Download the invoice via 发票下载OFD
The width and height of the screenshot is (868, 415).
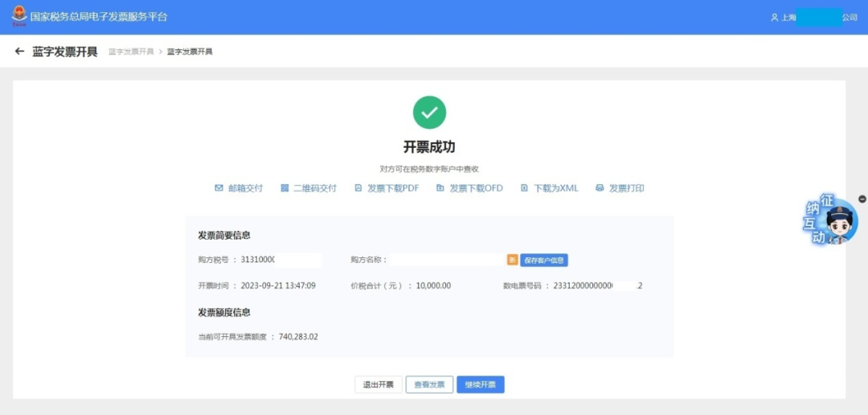tap(469, 188)
